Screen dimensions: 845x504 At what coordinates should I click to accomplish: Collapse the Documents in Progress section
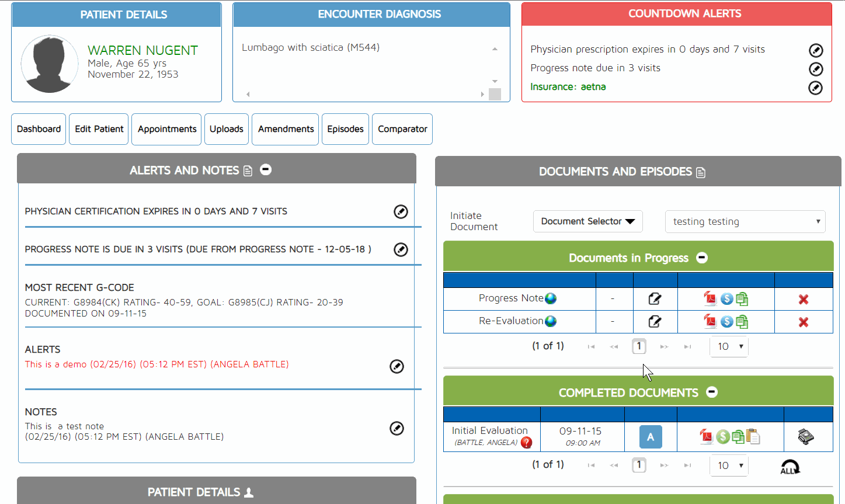(x=702, y=258)
